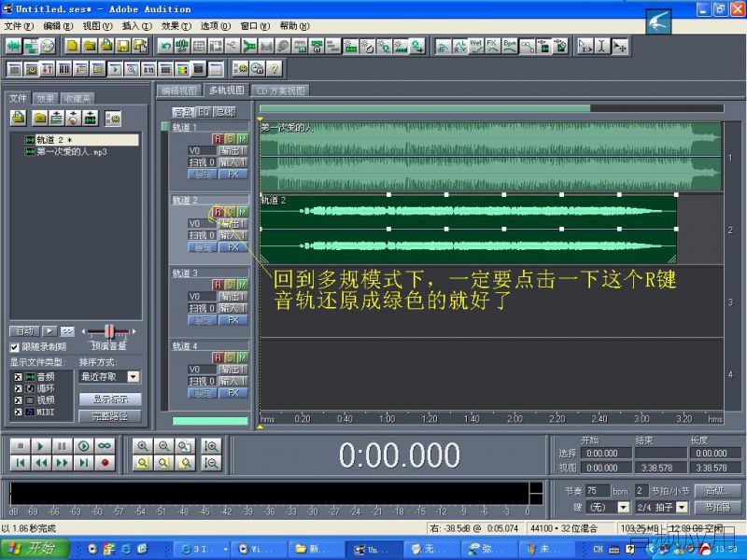
Task: Select 第一次爱的人.mp3 in the file list
Action: click(72, 152)
